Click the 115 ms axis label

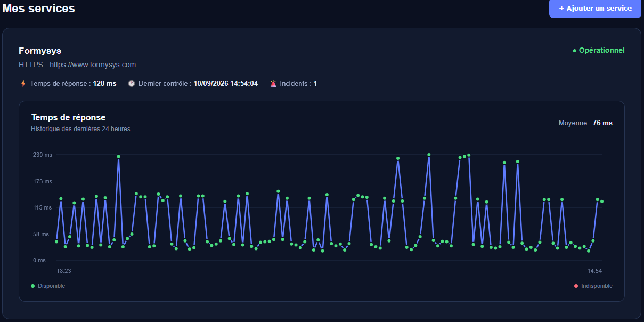[x=43, y=207]
